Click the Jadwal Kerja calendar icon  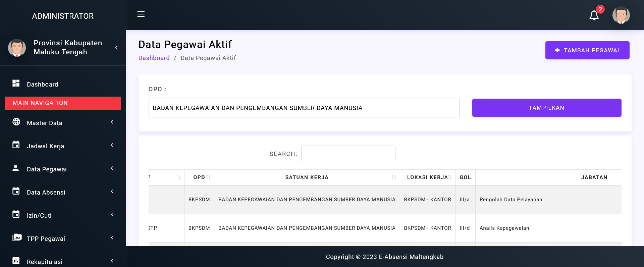point(16,145)
